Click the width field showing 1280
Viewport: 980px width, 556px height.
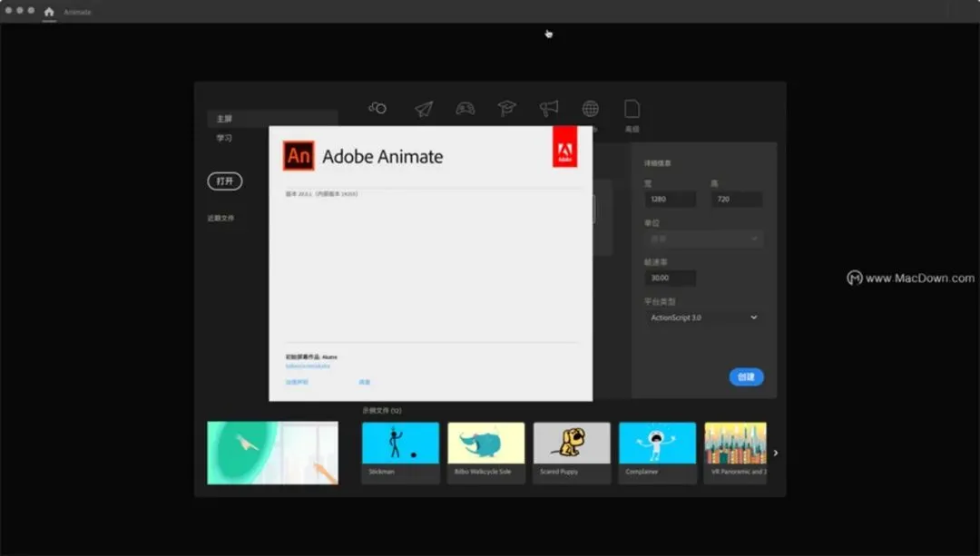670,200
